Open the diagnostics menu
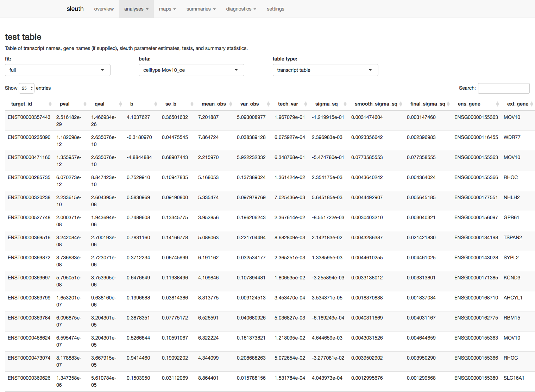The width and height of the screenshot is (535, 392). pyautogui.click(x=241, y=9)
